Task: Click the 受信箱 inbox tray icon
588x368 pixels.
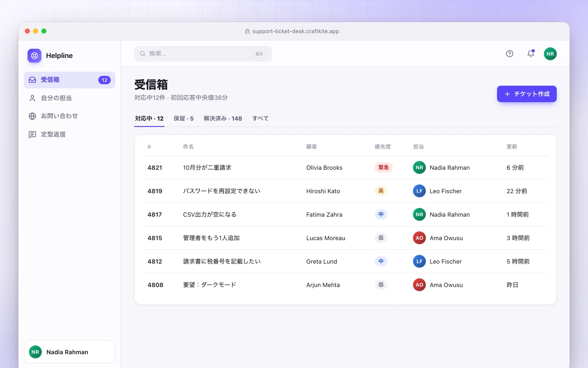Action: [x=32, y=80]
